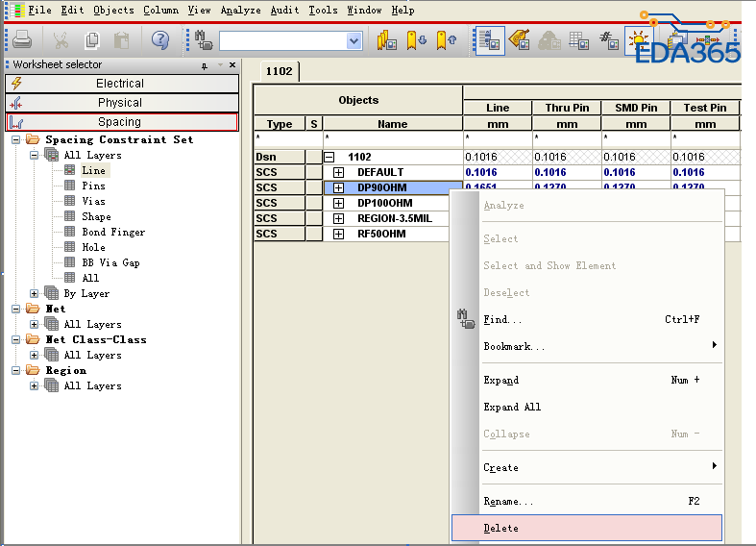Click the Vias worksheet icon in tree
Image resolution: width=756 pixels, height=546 pixels.
[69, 201]
